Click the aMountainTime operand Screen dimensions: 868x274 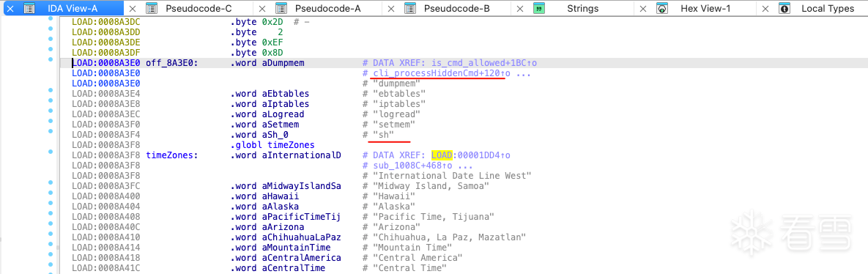tap(297, 248)
